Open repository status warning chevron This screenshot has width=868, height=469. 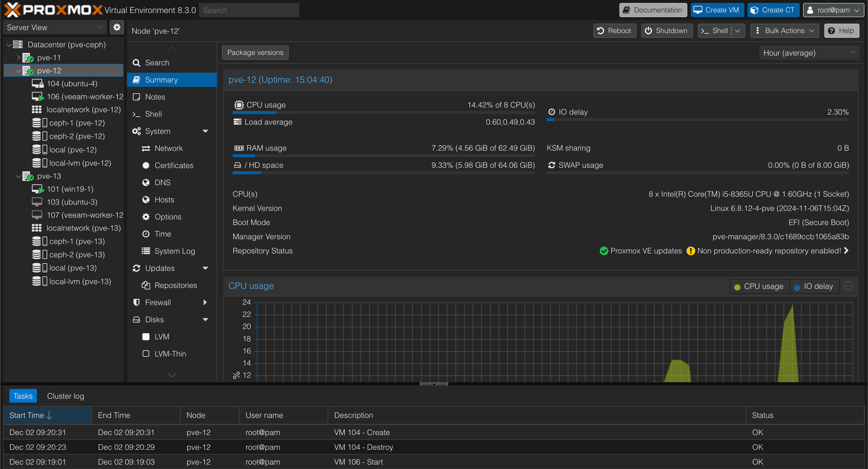coord(846,250)
